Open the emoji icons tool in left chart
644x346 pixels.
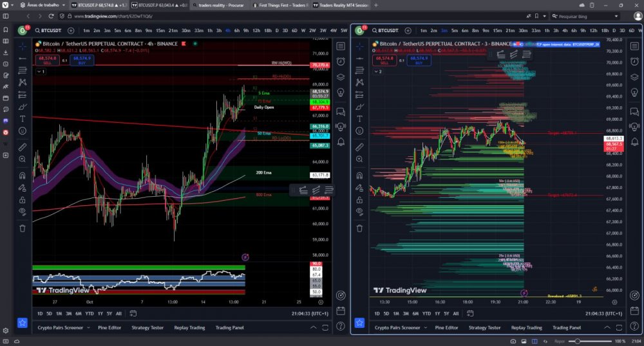[x=23, y=131]
